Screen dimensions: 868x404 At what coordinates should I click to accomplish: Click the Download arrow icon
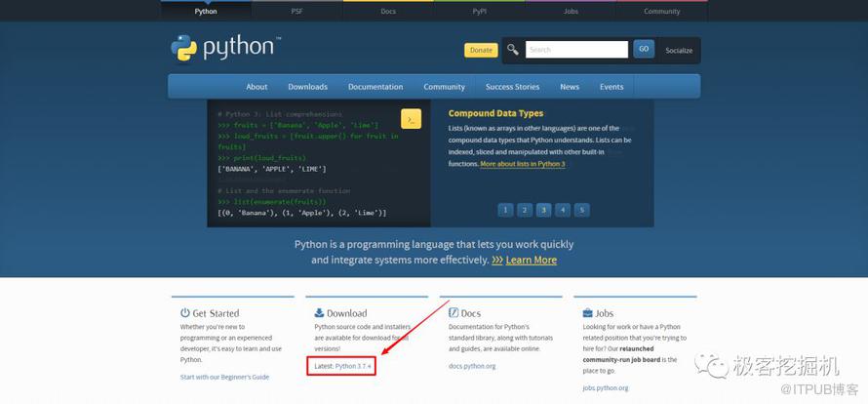coord(320,313)
